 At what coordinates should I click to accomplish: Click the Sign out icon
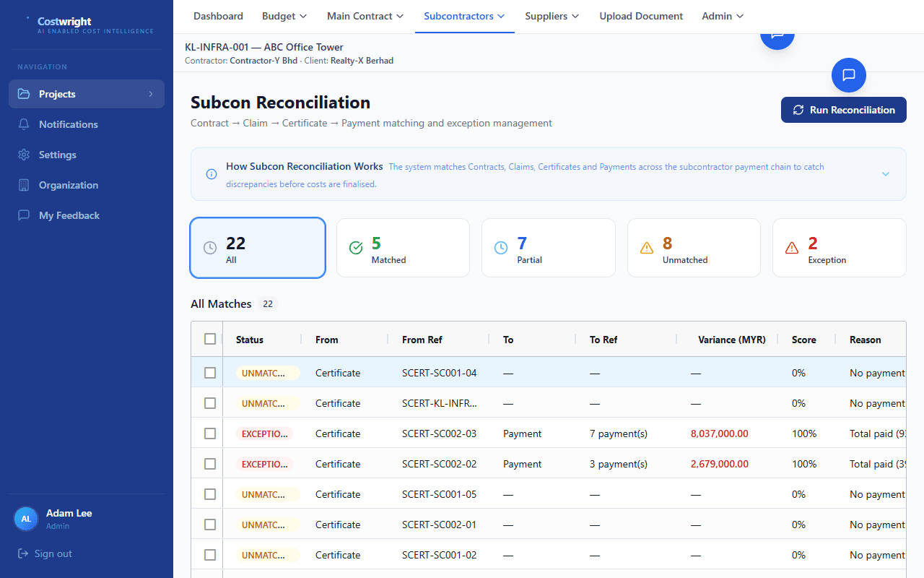click(23, 553)
